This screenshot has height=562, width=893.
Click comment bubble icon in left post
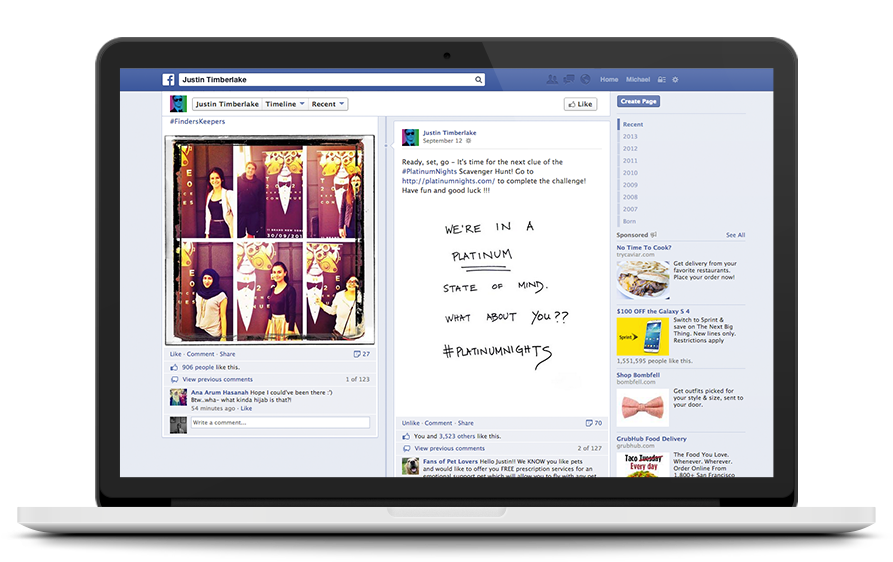tap(174, 379)
